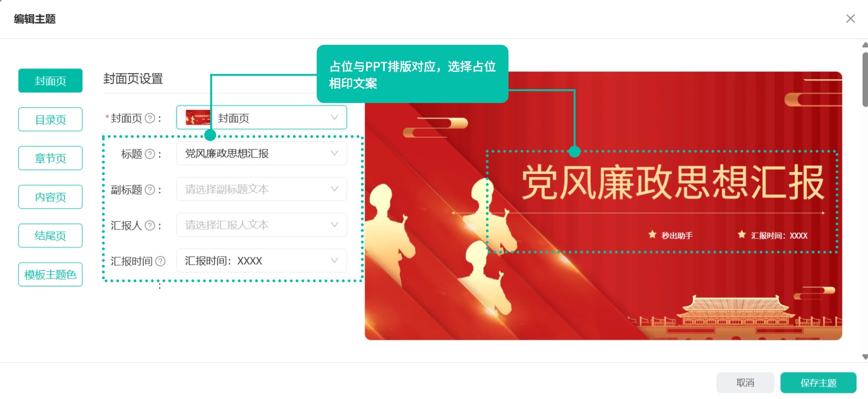This screenshot has height=399, width=868.
Task: Select the 结尾页 tab
Action: click(50, 236)
